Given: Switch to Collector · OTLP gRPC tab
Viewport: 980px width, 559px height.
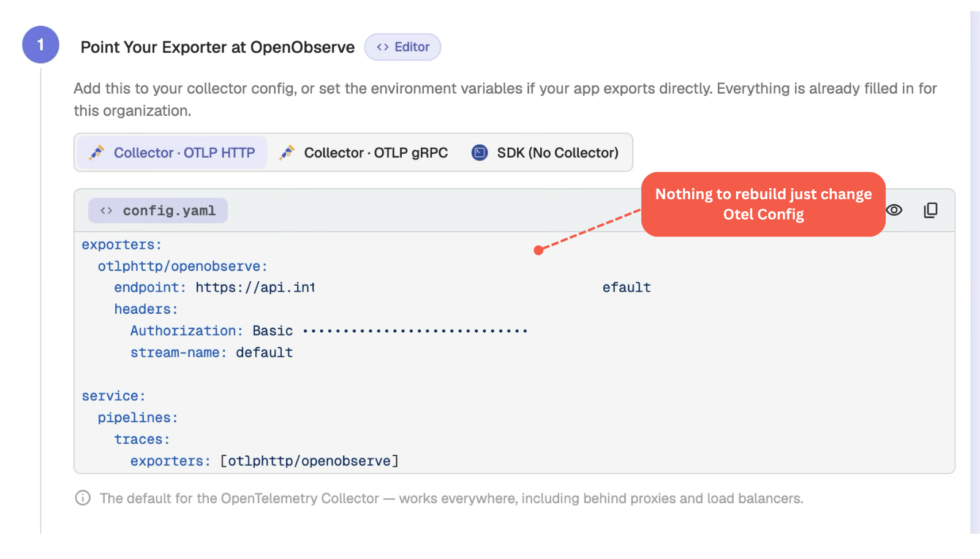Looking at the screenshot, I should click(363, 153).
